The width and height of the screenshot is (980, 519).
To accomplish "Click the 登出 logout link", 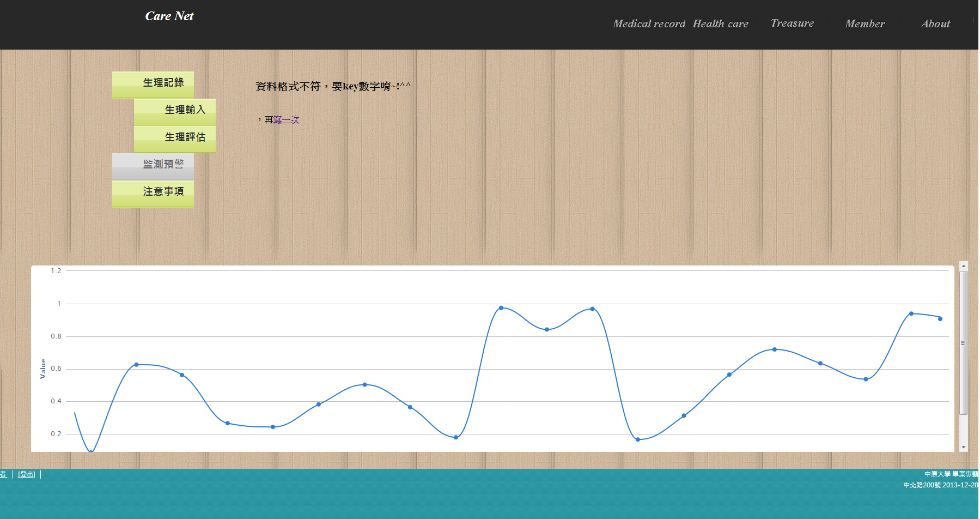I will pos(26,474).
